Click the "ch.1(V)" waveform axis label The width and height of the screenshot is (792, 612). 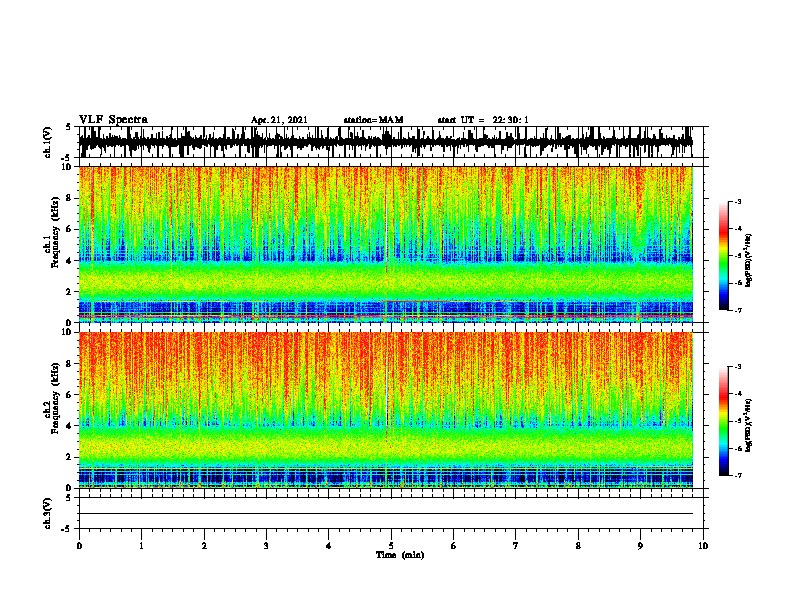point(47,142)
